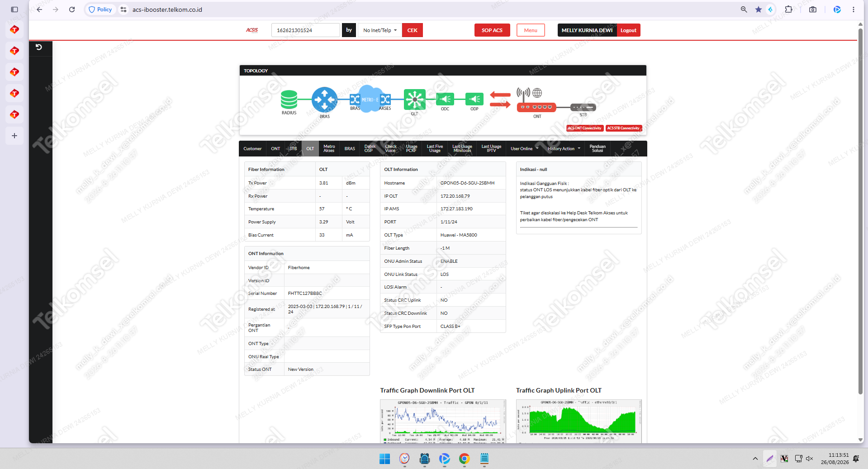Image resolution: width=868 pixels, height=469 pixels.
Task: Click the Policy chip in the address bar
Action: pyautogui.click(x=100, y=9)
